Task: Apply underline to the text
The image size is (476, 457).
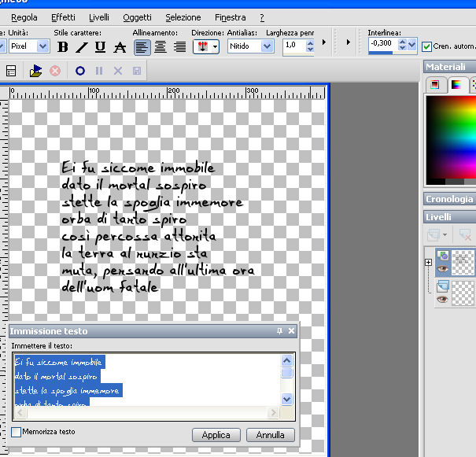Action: point(100,47)
